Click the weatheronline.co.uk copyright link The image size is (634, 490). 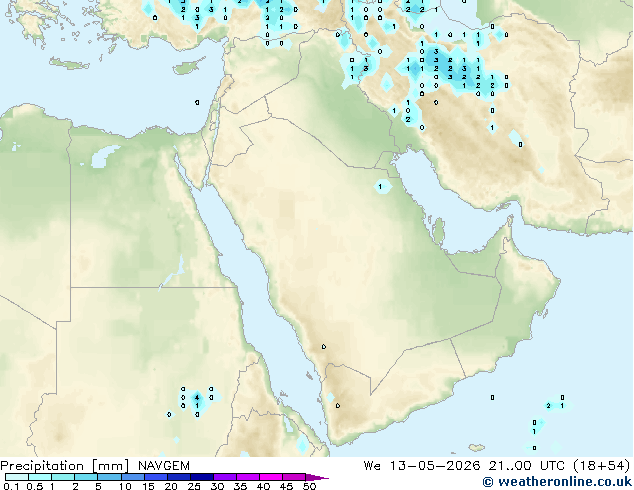point(557,482)
